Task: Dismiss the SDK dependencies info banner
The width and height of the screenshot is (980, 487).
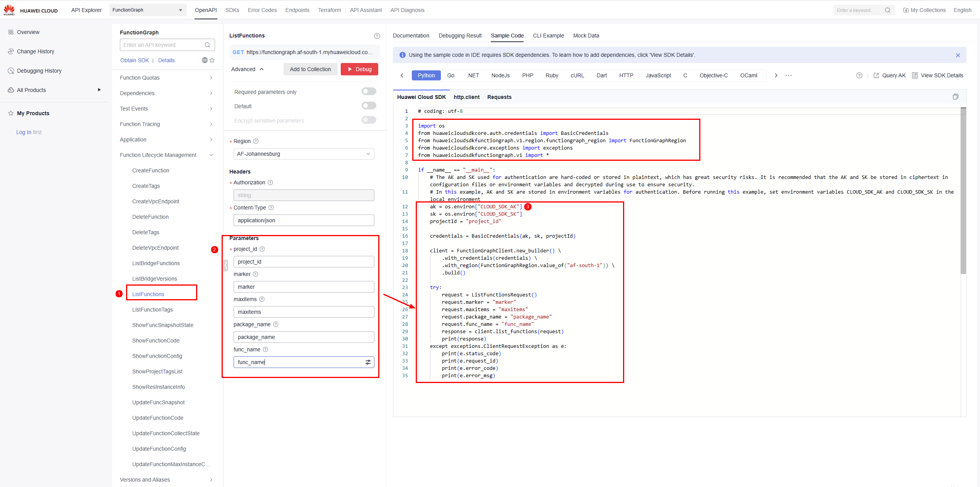Action: click(x=958, y=55)
